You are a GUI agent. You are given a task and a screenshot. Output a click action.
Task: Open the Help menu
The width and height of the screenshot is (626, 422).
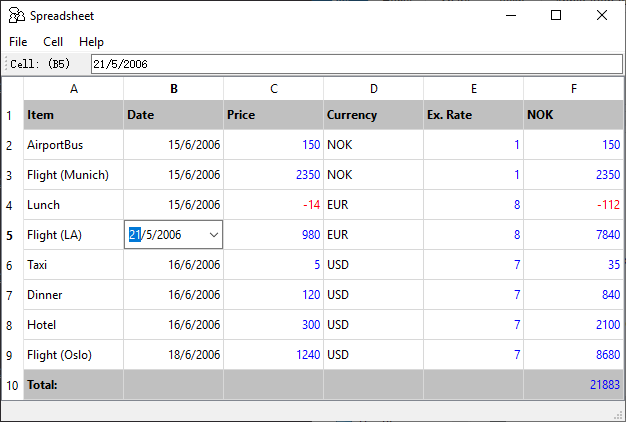(x=91, y=42)
